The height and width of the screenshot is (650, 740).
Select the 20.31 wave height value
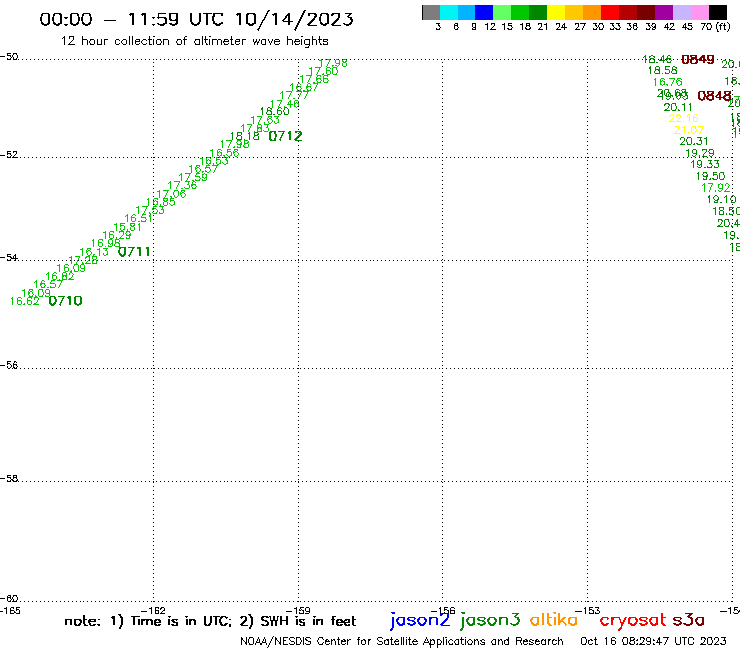[694, 141]
